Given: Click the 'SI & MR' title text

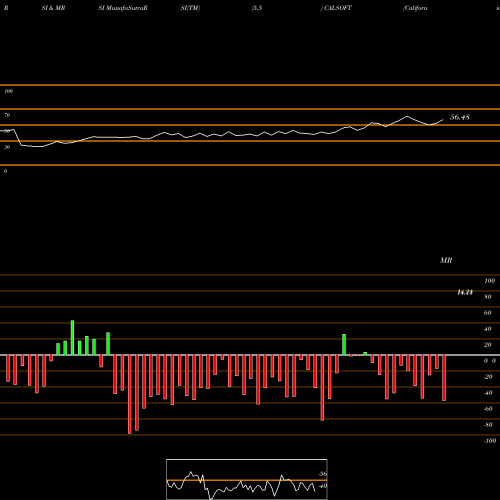Looking at the screenshot, I should [53, 8].
